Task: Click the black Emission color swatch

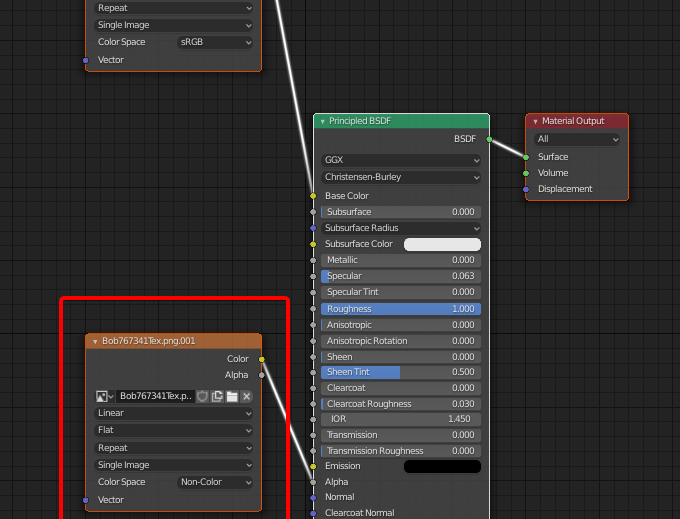Action: 442,466
